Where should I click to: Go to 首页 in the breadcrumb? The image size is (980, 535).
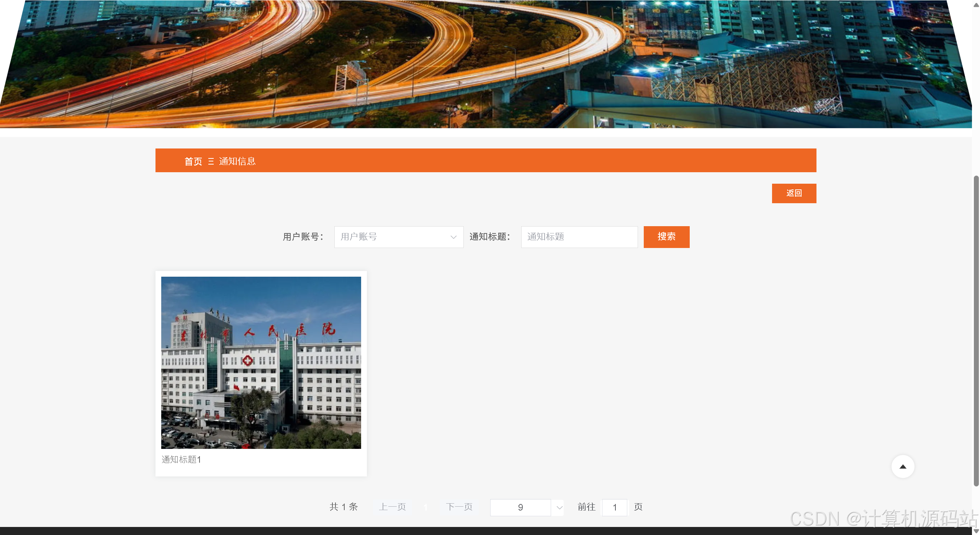click(x=193, y=161)
